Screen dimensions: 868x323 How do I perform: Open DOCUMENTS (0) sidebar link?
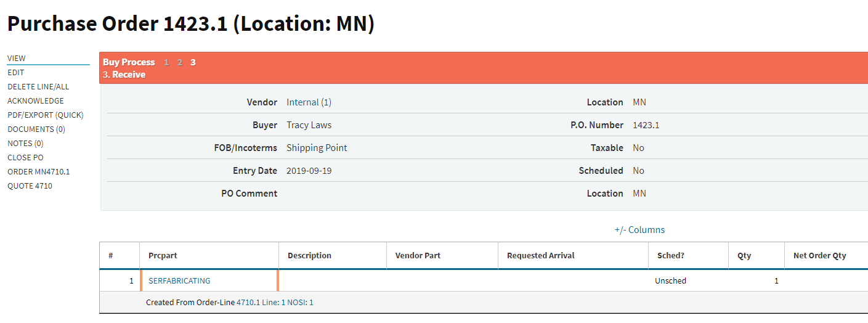coord(36,129)
